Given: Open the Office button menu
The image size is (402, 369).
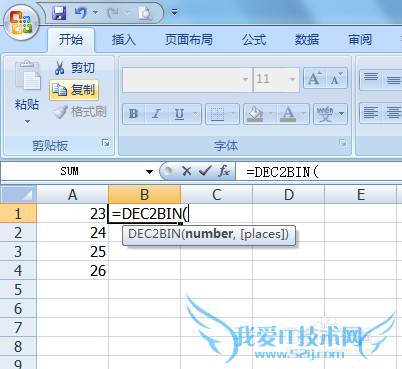Looking at the screenshot, I should click(21, 23).
